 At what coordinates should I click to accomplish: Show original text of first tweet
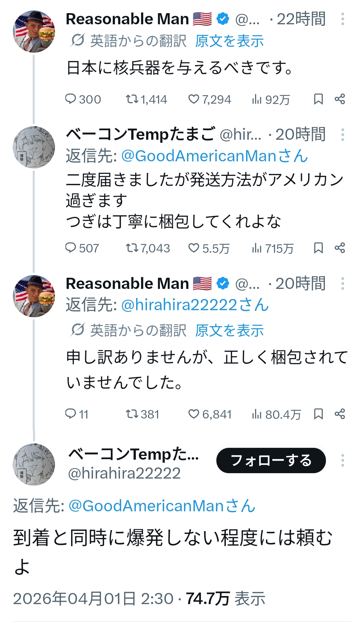[x=229, y=41]
